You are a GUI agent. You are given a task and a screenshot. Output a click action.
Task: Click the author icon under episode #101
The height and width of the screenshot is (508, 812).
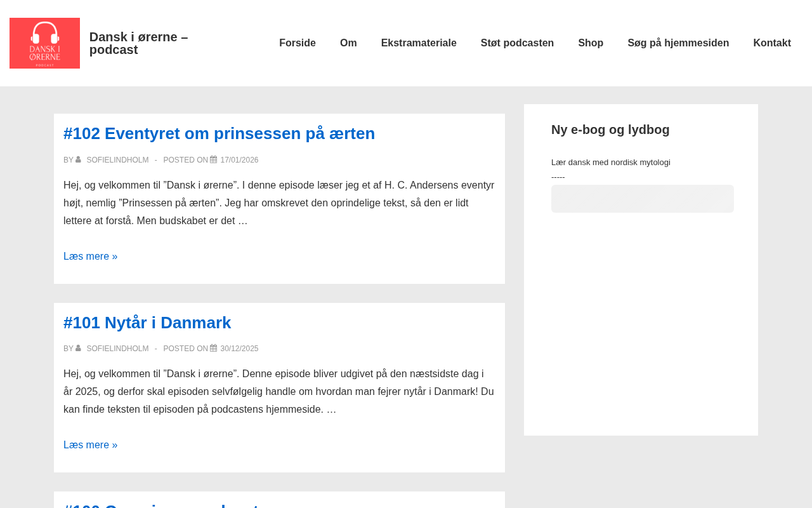(x=78, y=348)
